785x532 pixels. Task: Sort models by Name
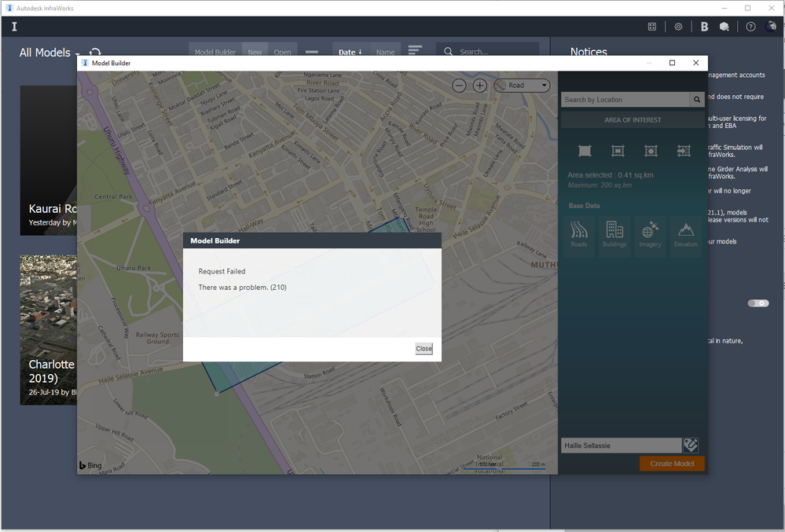click(385, 52)
